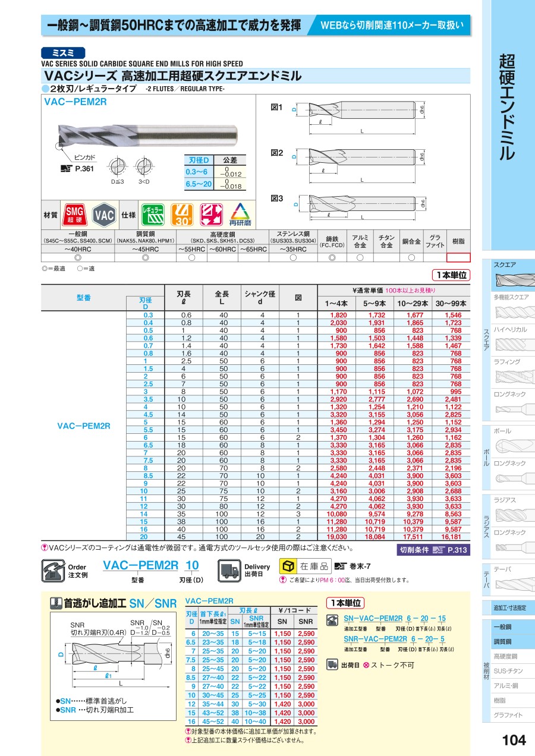
Task: Click the red SMG超硬 material badge
Action: pos(74,215)
